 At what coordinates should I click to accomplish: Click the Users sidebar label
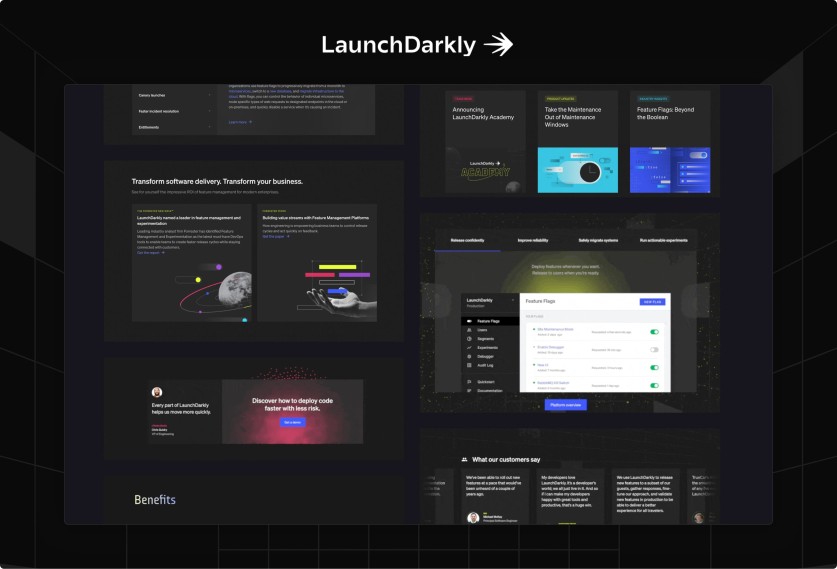(482, 330)
